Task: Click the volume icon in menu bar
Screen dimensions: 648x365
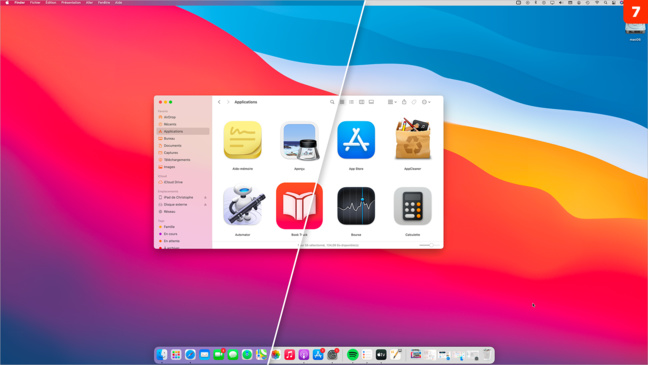Action: click(x=561, y=2)
